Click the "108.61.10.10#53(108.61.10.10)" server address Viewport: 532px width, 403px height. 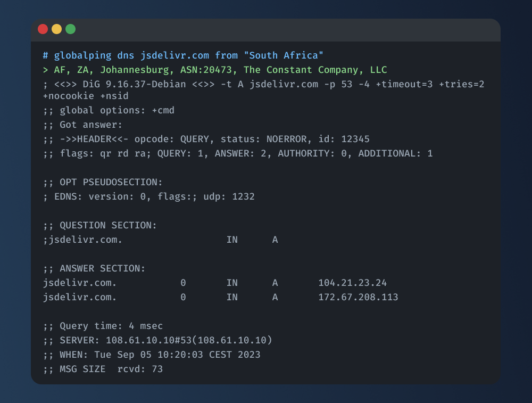(x=189, y=340)
